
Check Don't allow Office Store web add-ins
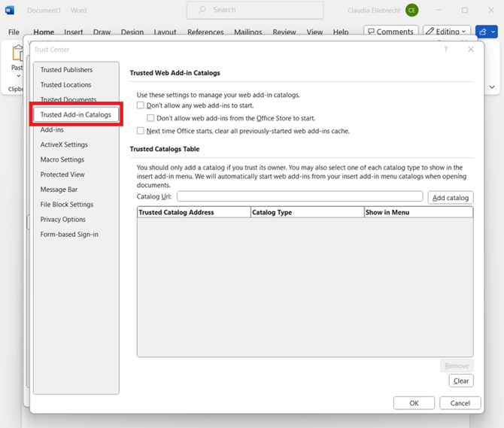pos(151,118)
